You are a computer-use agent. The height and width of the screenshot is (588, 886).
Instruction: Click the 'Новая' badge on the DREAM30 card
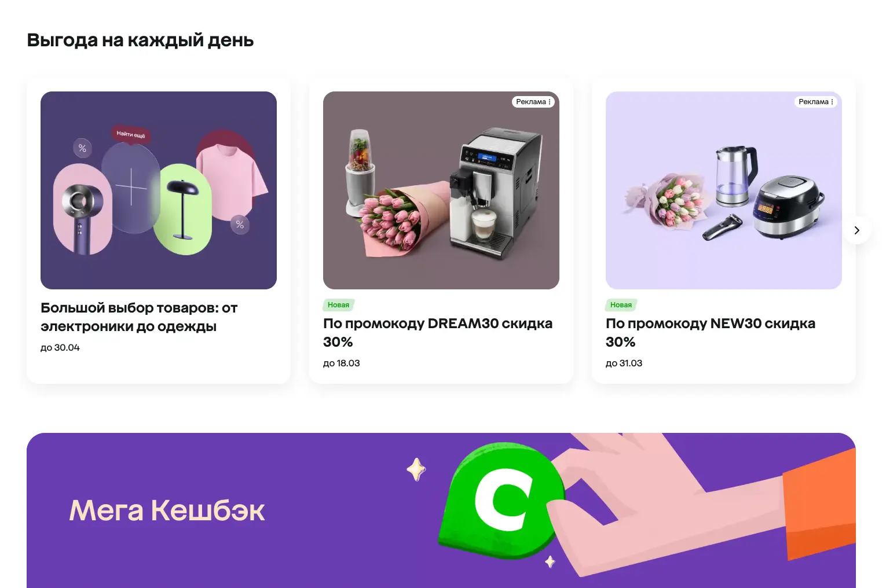(338, 305)
